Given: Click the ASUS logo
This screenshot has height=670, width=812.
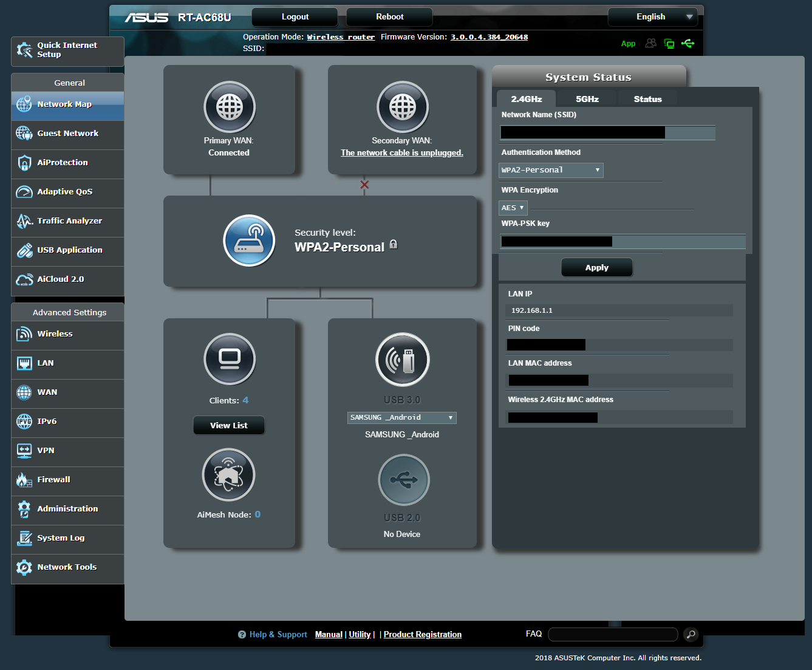Looking at the screenshot, I should point(146,17).
